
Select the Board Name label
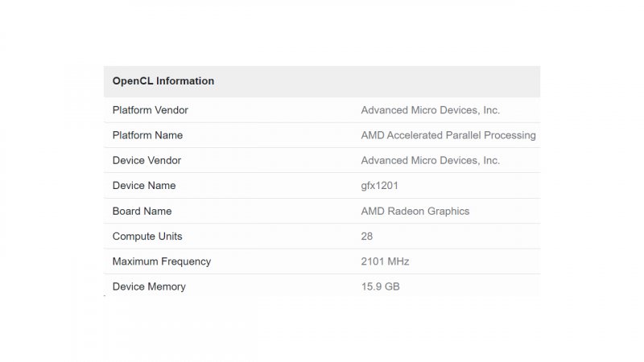142,211
